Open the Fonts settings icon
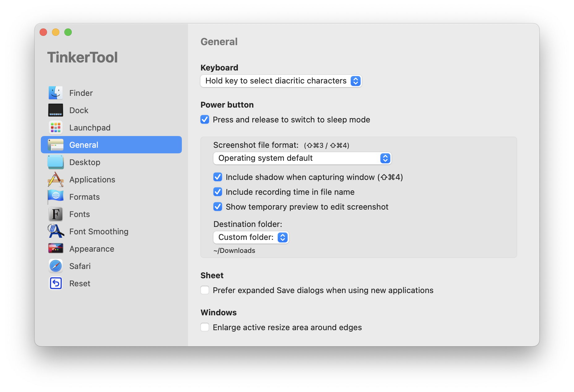574x392 pixels. (x=55, y=214)
